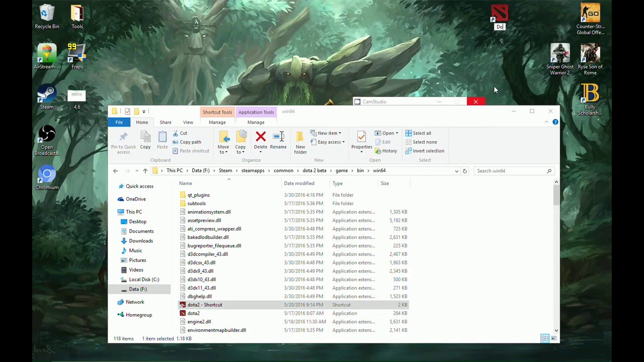
Task: Open the Shortcut Tools tab
Action: coord(217,112)
